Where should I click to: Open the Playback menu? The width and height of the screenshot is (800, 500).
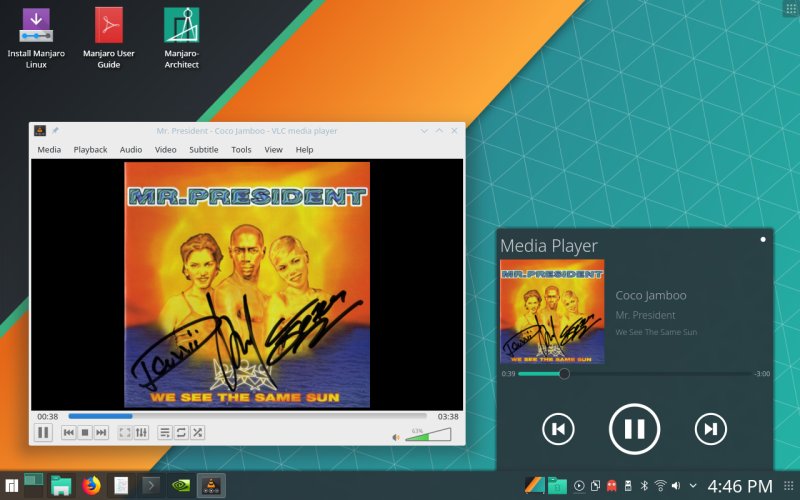tap(90, 149)
